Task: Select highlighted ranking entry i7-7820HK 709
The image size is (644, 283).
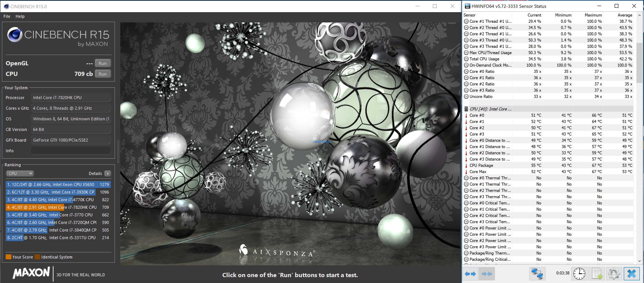Action: (x=58, y=207)
